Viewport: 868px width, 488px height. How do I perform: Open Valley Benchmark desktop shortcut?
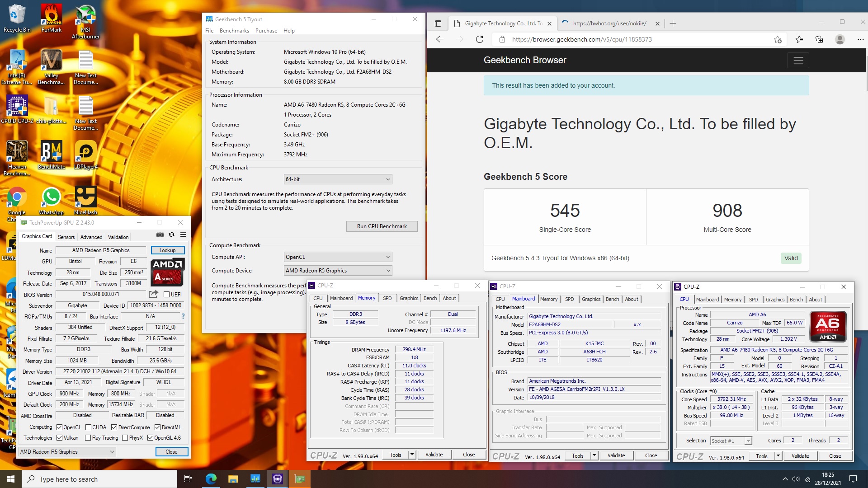(51, 67)
